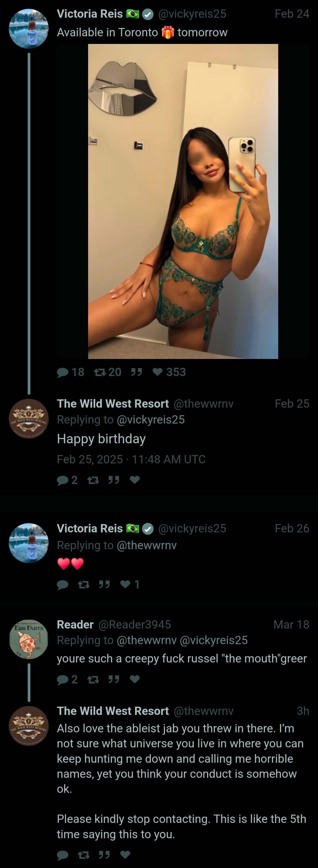The width and height of the screenshot is (318, 868).
Task: Open the mirror selfie image in the post
Action: coord(183,201)
